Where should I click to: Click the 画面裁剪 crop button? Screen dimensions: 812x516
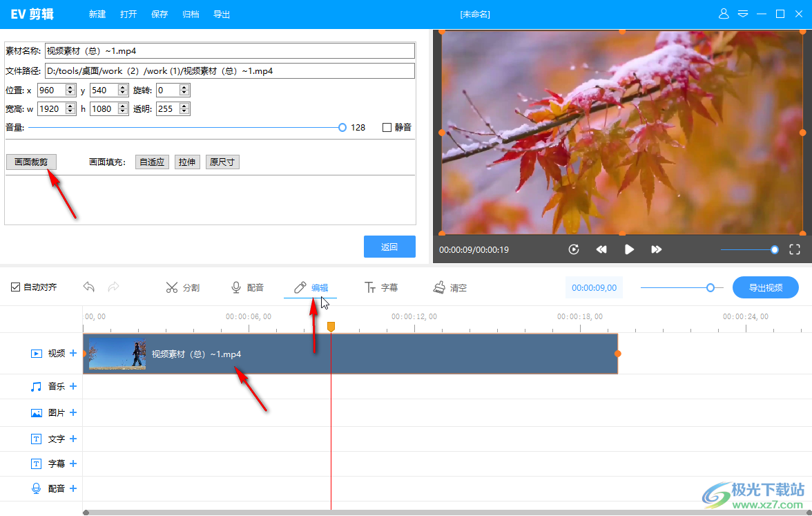point(31,162)
